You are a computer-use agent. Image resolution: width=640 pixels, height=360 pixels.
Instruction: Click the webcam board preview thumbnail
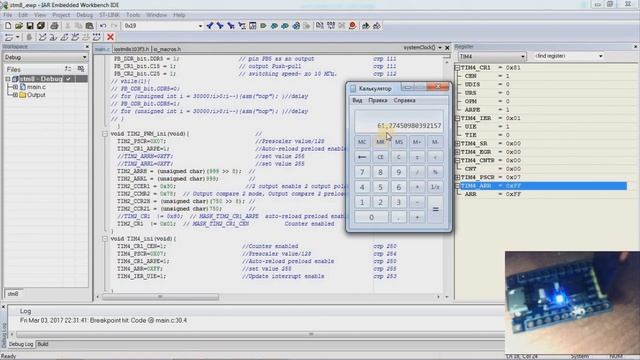pyautogui.click(x=572, y=302)
